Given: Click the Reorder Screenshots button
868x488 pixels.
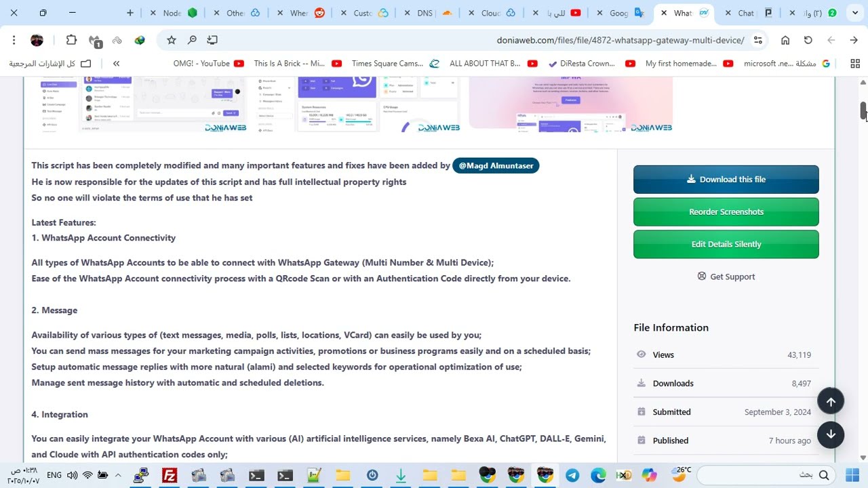Looking at the screenshot, I should [x=726, y=212].
